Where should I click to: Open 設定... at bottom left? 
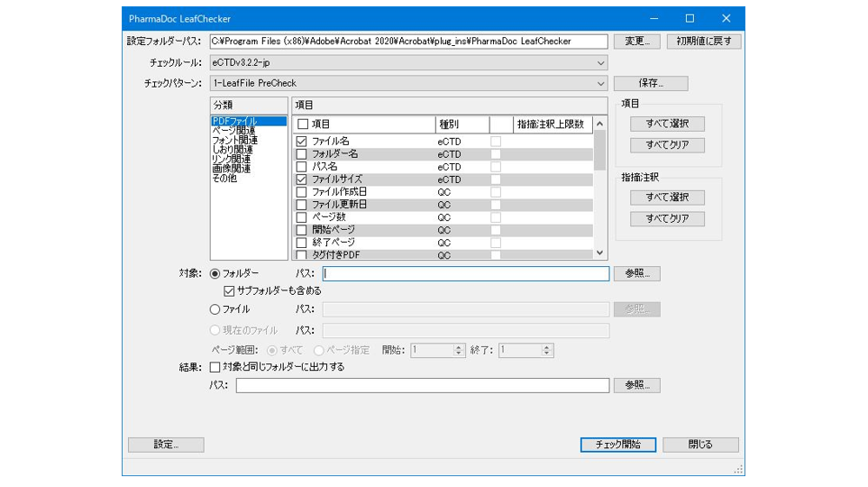point(166,445)
